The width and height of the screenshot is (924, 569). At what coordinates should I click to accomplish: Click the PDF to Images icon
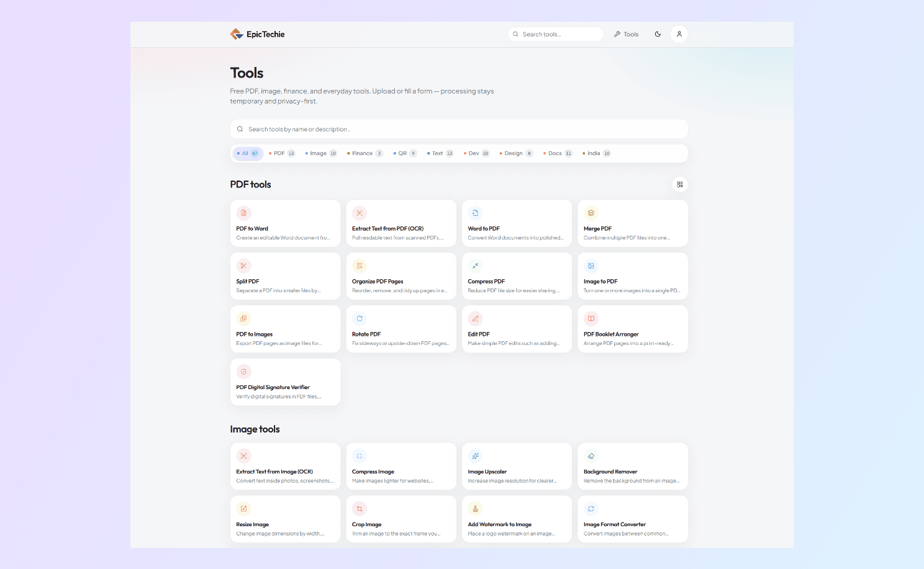pyautogui.click(x=243, y=318)
